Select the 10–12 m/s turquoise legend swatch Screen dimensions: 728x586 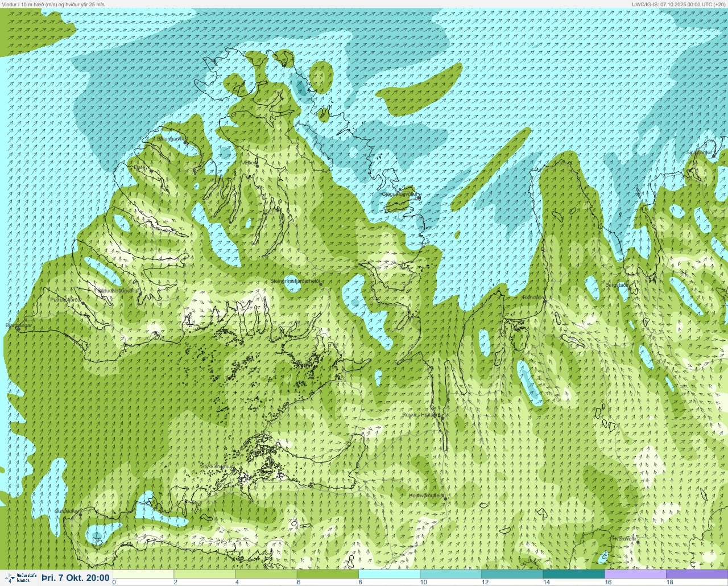451,574
